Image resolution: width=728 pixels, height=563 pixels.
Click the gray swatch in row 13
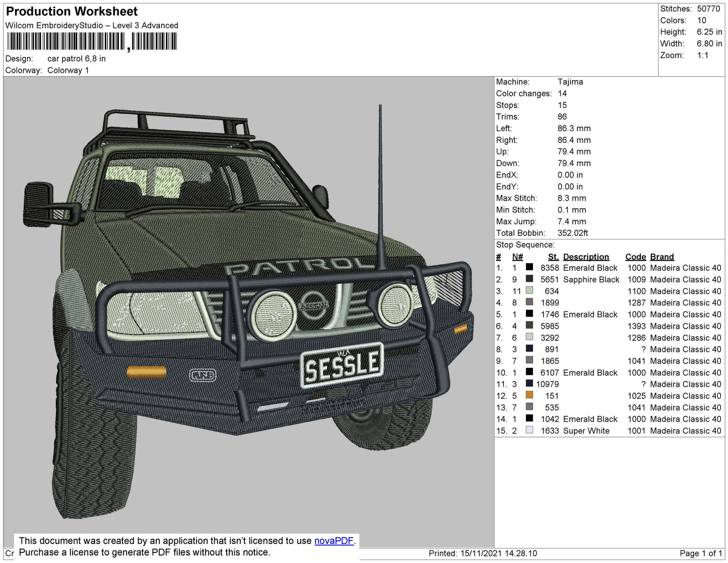pos(530,406)
